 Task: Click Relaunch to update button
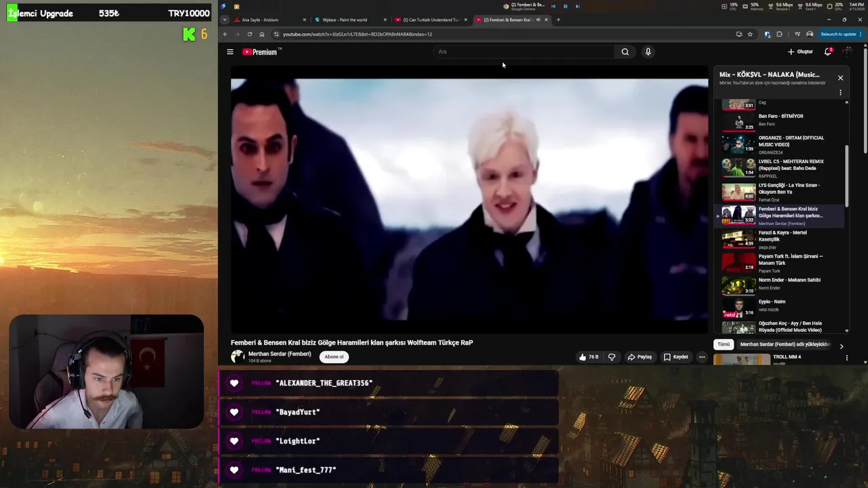pyautogui.click(x=839, y=34)
